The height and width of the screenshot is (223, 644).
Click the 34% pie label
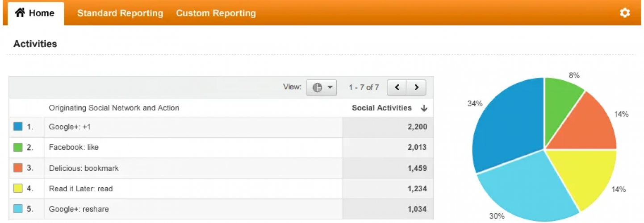(x=475, y=103)
